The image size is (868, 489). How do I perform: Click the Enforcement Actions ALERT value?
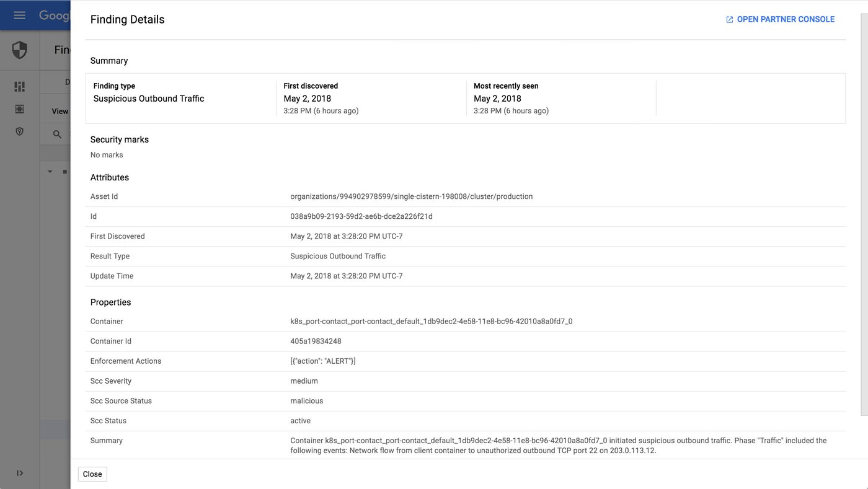point(323,361)
